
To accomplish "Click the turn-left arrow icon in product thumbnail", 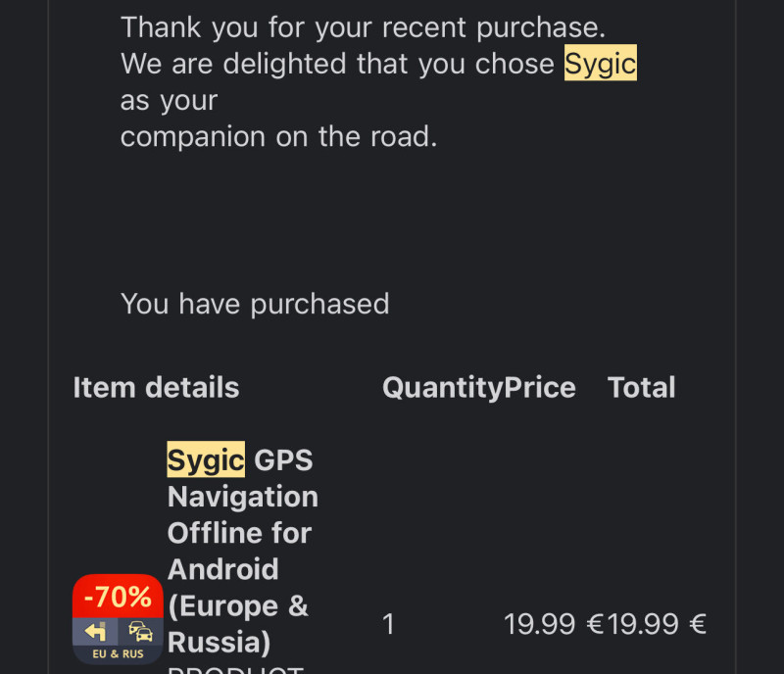I will pos(95,632).
